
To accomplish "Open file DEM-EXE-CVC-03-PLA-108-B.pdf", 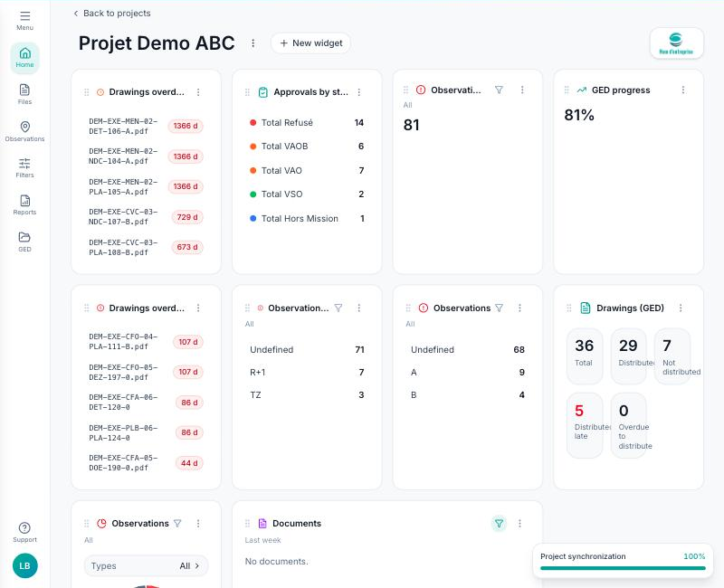I will (123, 247).
